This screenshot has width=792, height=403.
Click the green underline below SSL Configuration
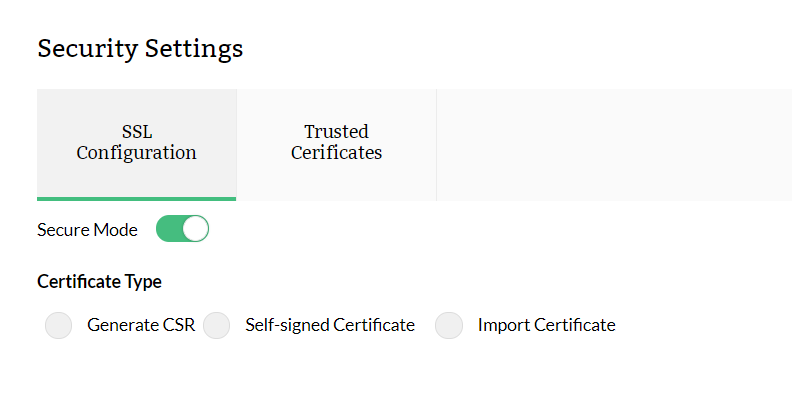(x=136, y=198)
